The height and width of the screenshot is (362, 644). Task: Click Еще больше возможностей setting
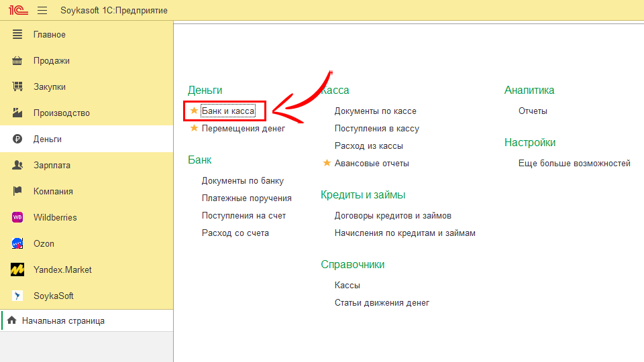tap(574, 164)
